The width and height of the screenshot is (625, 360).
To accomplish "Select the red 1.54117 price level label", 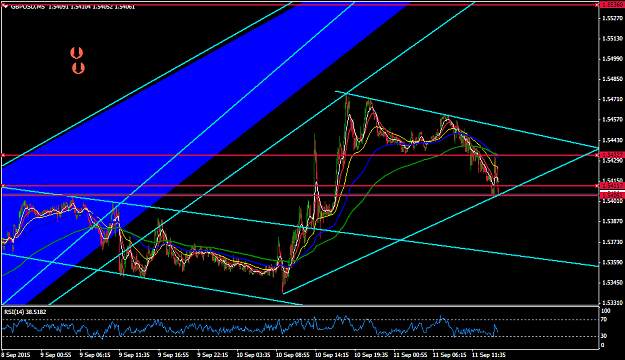I will pyautogui.click(x=613, y=186).
